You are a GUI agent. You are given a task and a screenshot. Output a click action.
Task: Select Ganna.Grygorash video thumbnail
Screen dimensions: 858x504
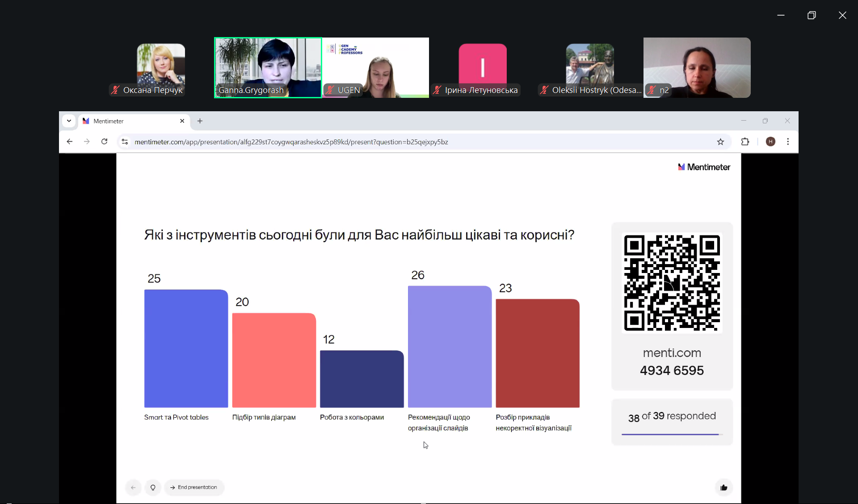pos(268,67)
